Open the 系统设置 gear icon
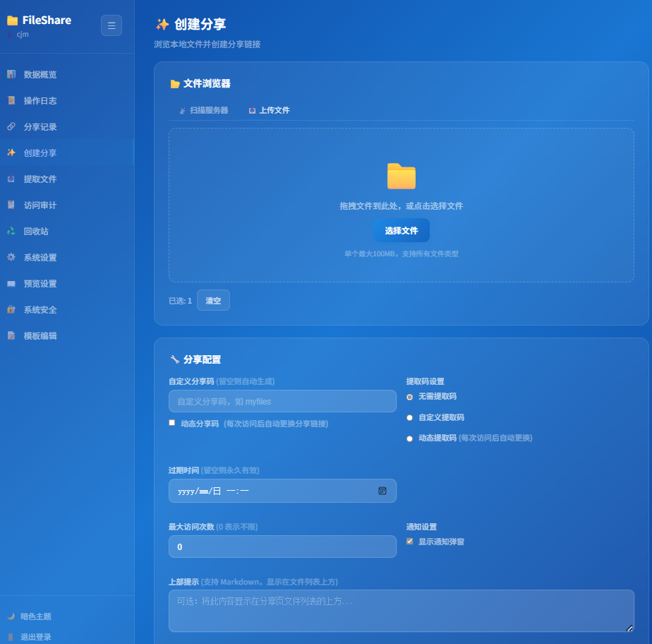652x644 pixels. [11, 257]
